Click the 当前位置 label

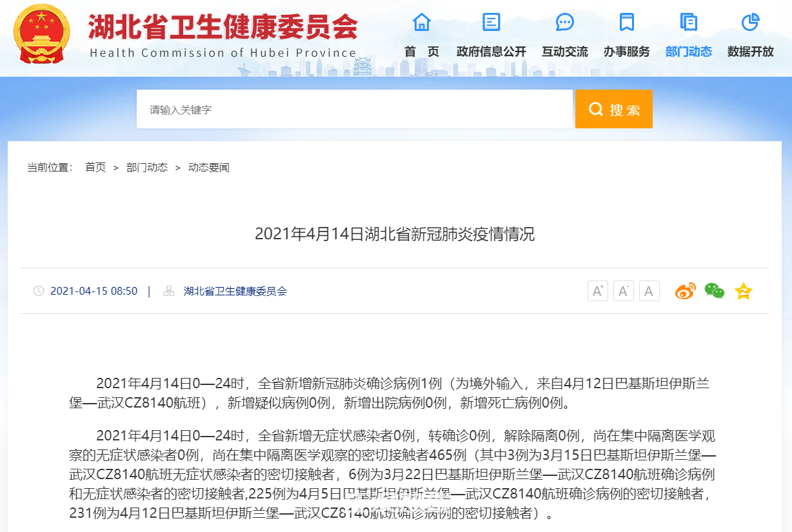tap(50, 168)
